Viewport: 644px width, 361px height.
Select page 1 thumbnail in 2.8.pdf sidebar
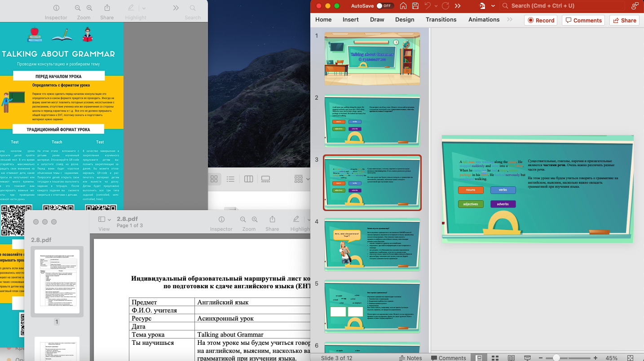point(57,282)
